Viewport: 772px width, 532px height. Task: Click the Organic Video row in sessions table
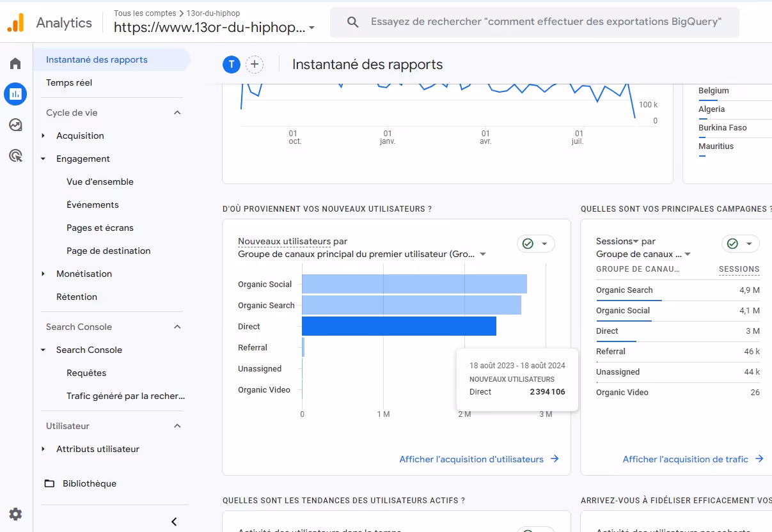point(677,393)
